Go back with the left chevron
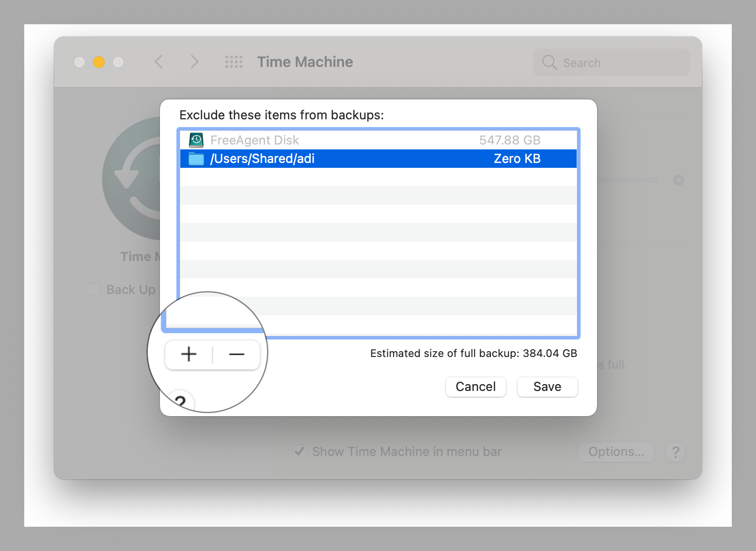 click(x=158, y=62)
